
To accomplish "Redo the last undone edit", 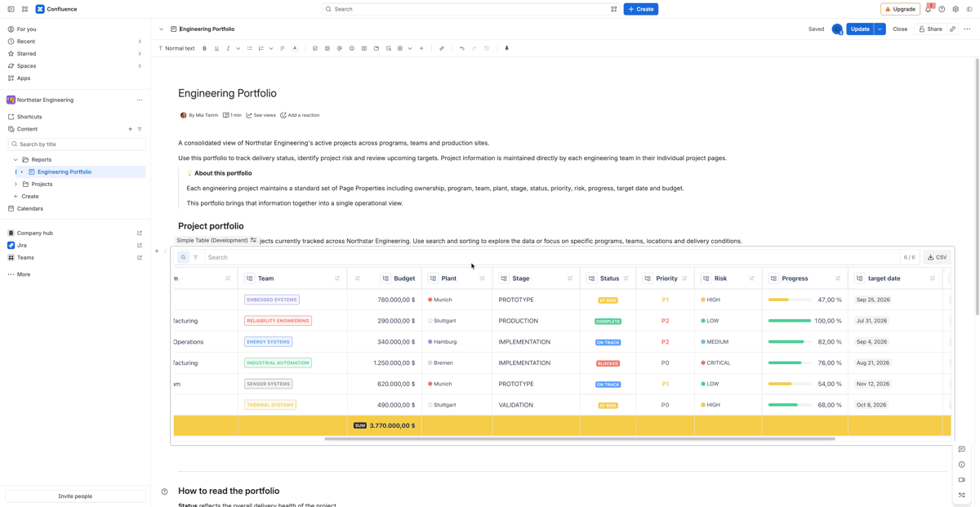I will (x=474, y=48).
